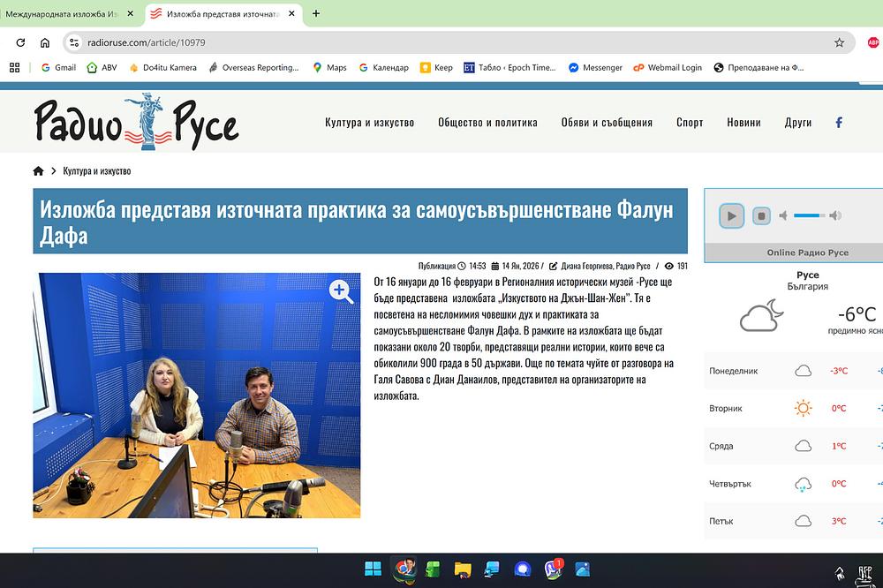The image size is (883, 588).
Task: Open the Apps grid in bookmarks bar
Action: [14, 67]
